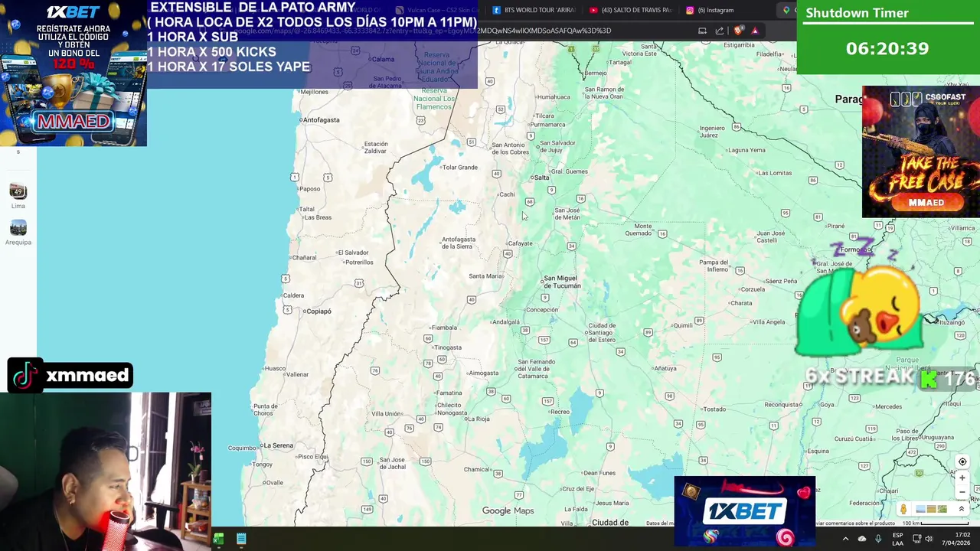980x551 pixels.
Task: Click the Chañaral town label
Action: click(x=304, y=257)
